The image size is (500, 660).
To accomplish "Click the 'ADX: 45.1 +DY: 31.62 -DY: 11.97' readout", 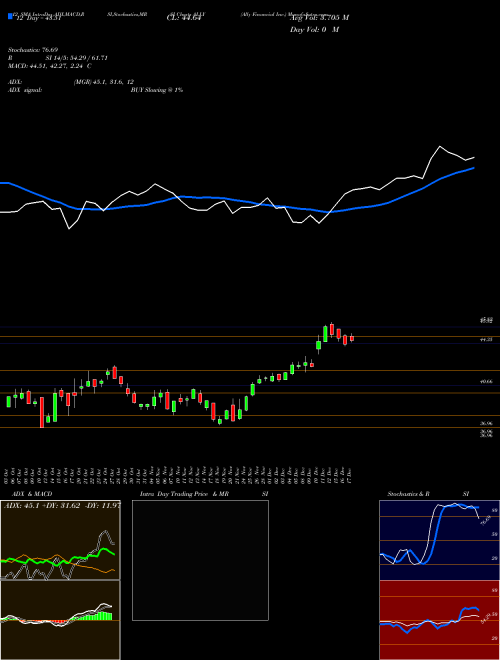I will pos(62,506).
